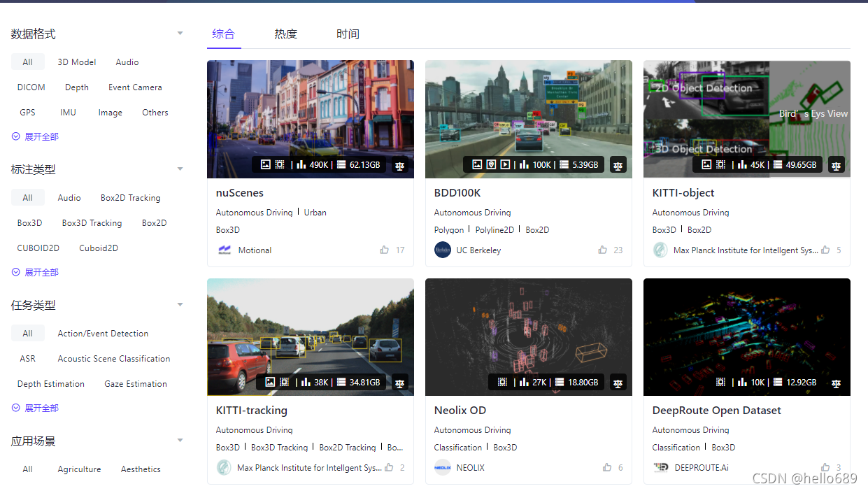868x491 pixels.
Task: Open the Neolix OD dataset title
Action: coord(460,410)
